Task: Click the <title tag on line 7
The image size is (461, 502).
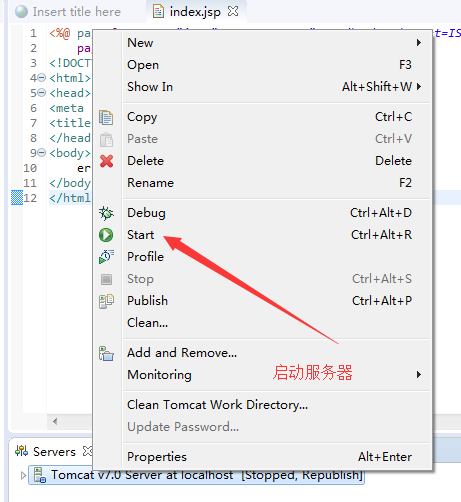Action: click(x=70, y=123)
